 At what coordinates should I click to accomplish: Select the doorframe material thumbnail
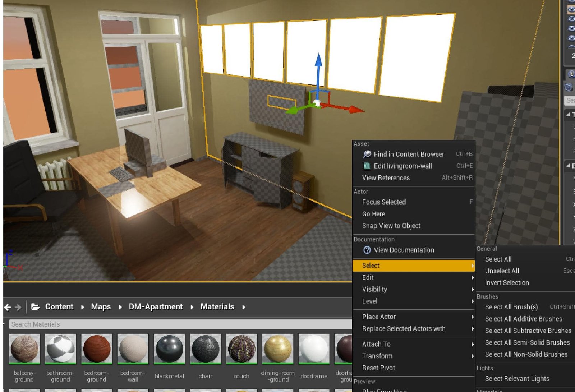[x=314, y=349]
